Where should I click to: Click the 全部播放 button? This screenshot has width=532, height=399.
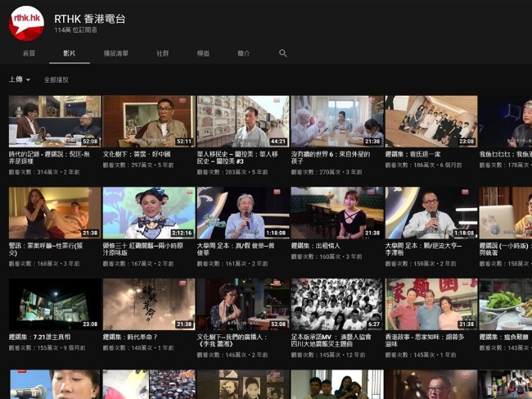pyautogui.click(x=56, y=79)
